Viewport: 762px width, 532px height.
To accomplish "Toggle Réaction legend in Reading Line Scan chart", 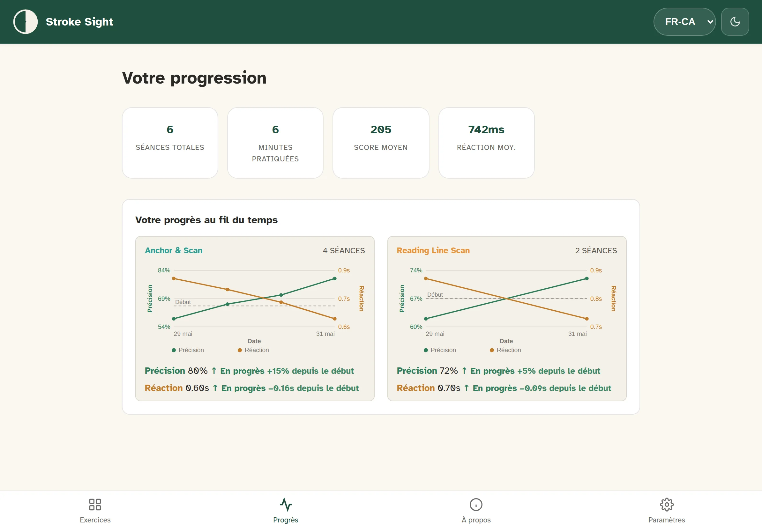I will tap(505, 350).
